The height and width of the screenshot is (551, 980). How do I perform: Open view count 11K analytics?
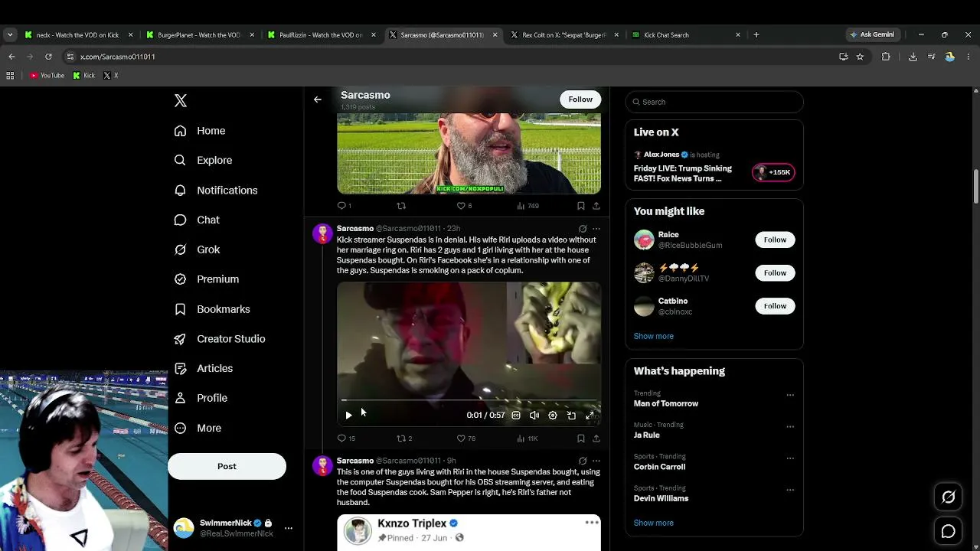click(528, 439)
